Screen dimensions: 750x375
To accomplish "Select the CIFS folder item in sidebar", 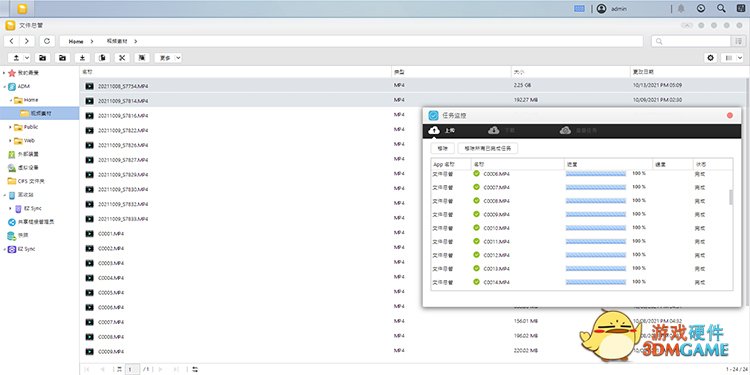I will click(x=26, y=181).
